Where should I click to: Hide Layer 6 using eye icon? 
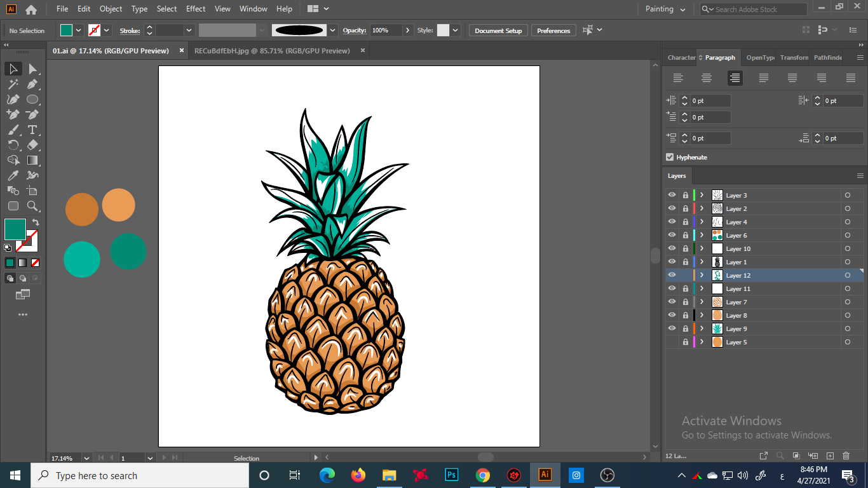672,235
